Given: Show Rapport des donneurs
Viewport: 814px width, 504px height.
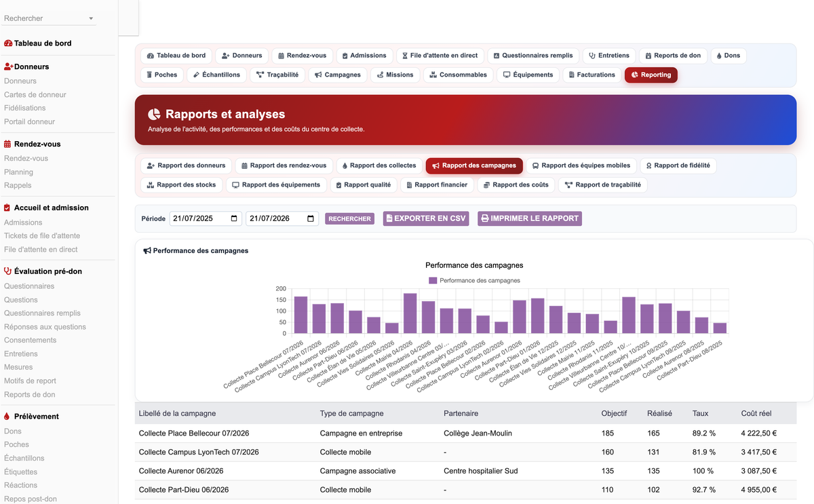Looking at the screenshot, I should (186, 166).
